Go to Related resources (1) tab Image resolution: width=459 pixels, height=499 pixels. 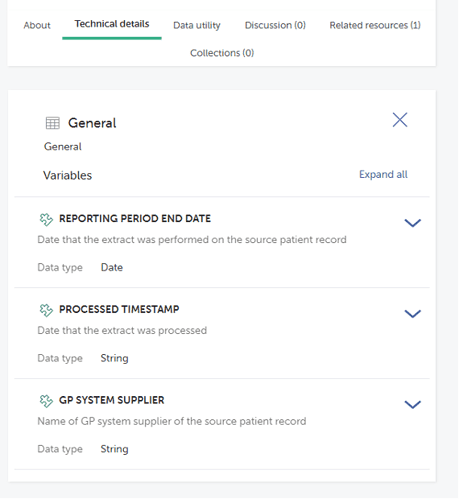point(375,25)
